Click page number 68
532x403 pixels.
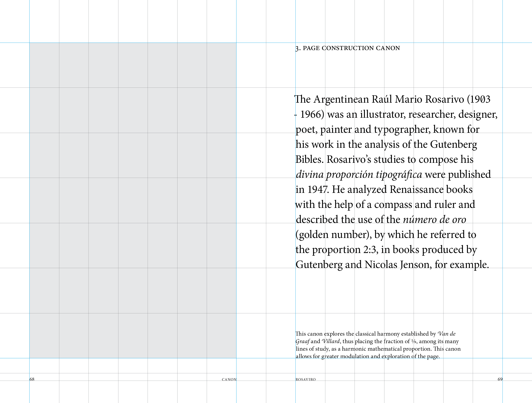[32, 379]
